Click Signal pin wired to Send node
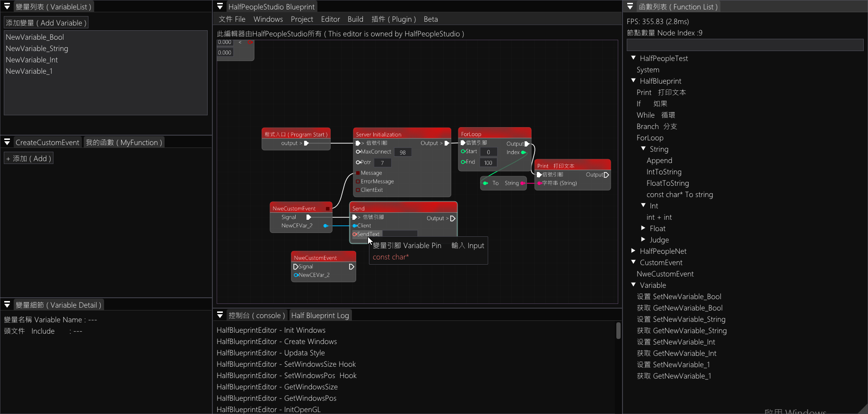 [x=309, y=217]
